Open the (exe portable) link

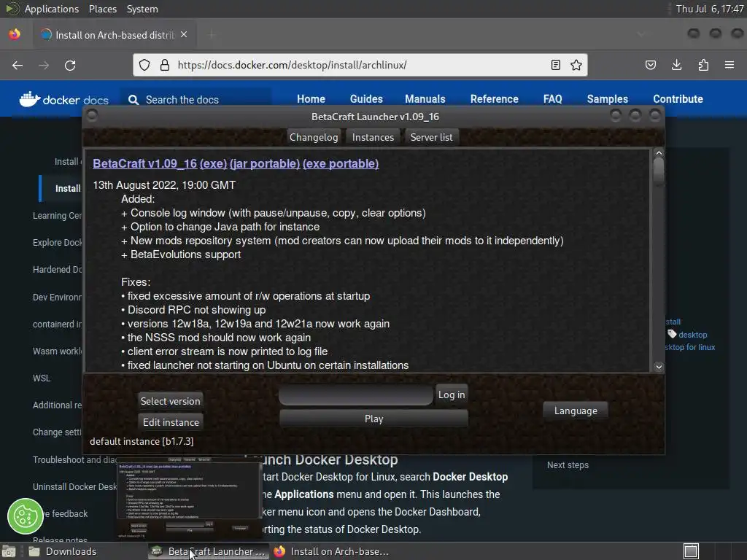[x=341, y=163]
